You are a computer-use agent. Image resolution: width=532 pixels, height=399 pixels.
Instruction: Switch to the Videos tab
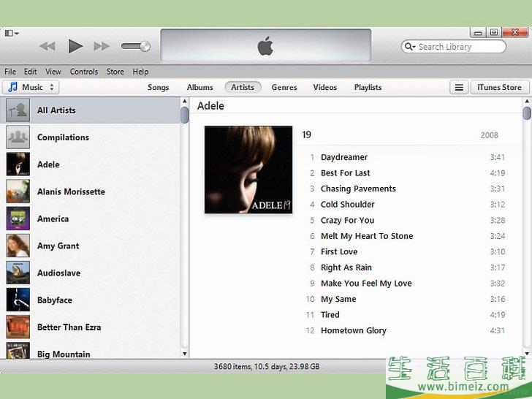tap(324, 87)
